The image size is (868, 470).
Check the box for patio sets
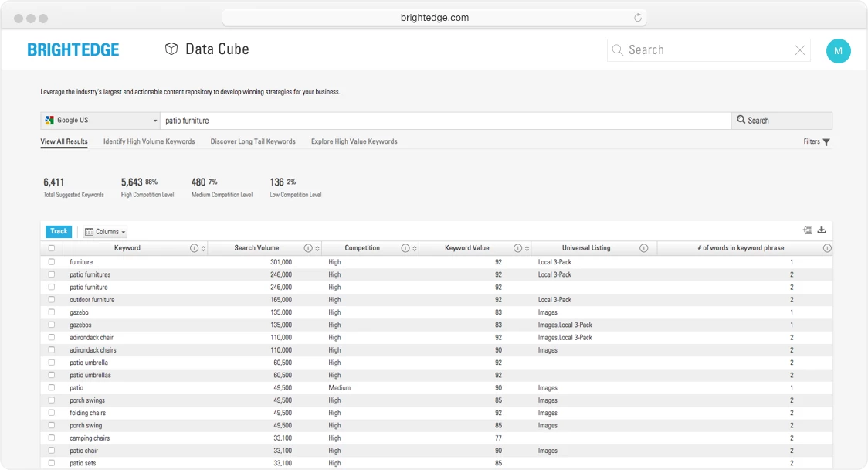52,463
